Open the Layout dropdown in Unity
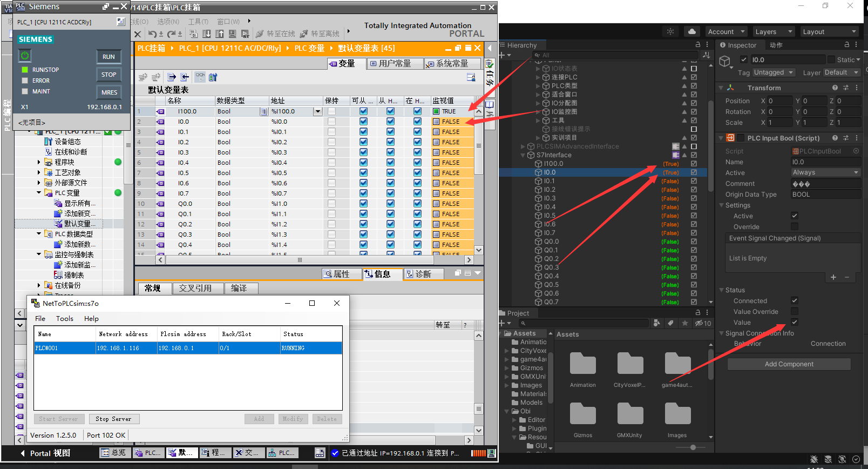This screenshot has width=868, height=469. [829, 32]
